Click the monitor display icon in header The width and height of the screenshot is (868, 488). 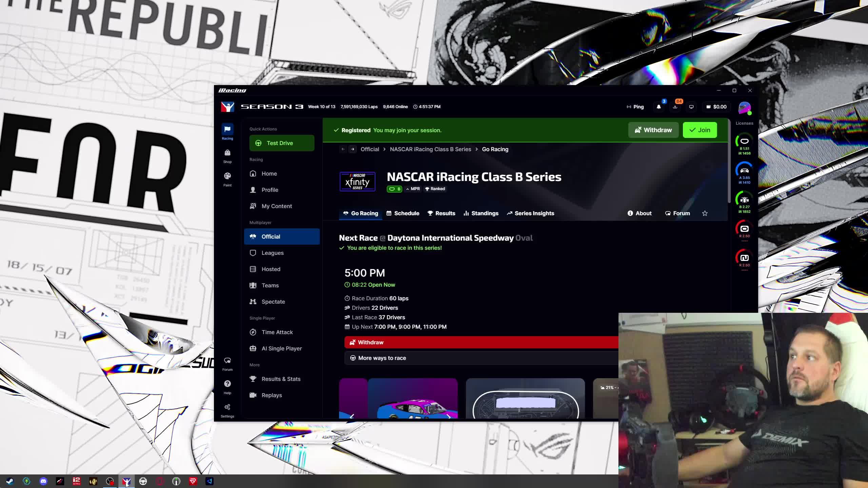(691, 107)
